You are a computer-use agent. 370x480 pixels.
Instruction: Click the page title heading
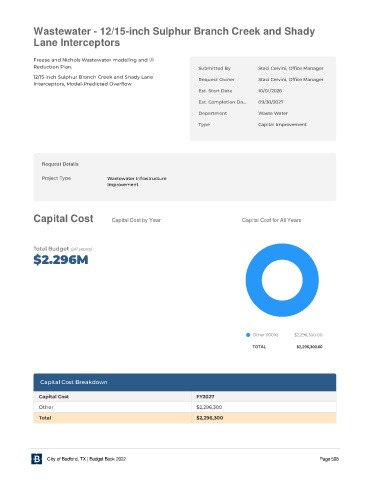[x=174, y=37]
